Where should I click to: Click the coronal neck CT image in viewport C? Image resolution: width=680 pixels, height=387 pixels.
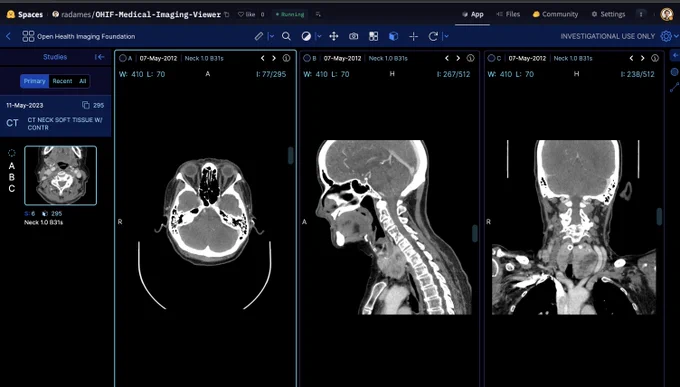[574, 227]
